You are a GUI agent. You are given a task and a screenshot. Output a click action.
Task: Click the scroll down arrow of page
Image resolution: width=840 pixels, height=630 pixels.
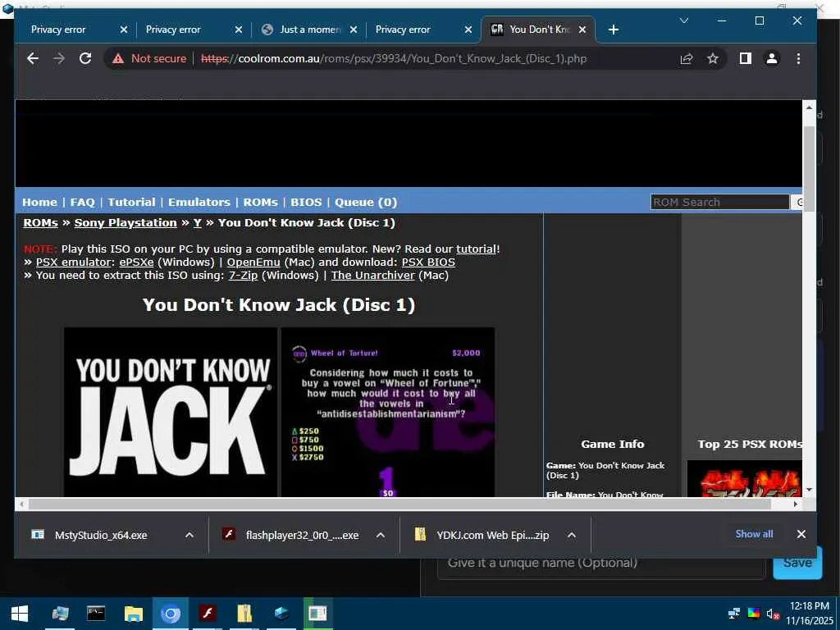coord(809,490)
